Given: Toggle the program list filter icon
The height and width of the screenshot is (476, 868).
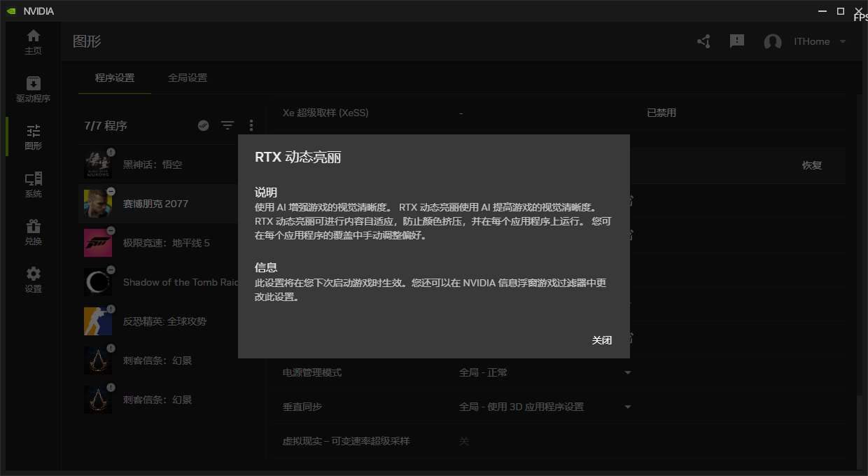Looking at the screenshot, I should 227,125.
